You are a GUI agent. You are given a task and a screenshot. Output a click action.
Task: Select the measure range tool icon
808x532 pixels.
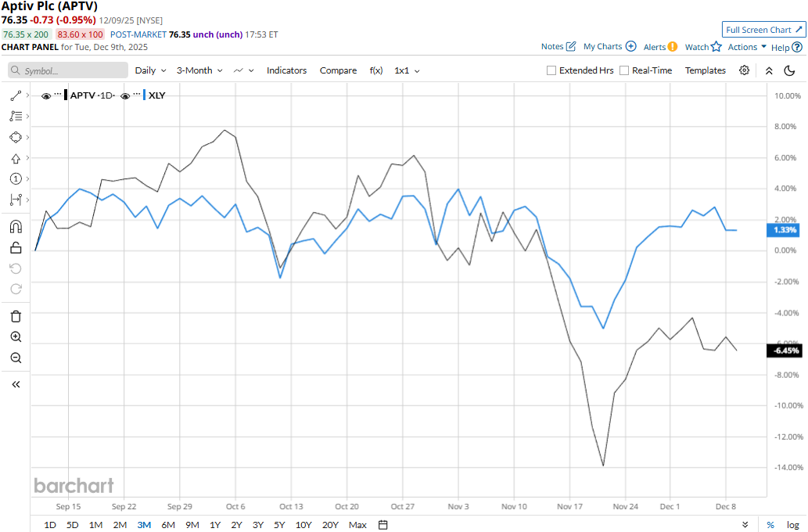point(16,199)
